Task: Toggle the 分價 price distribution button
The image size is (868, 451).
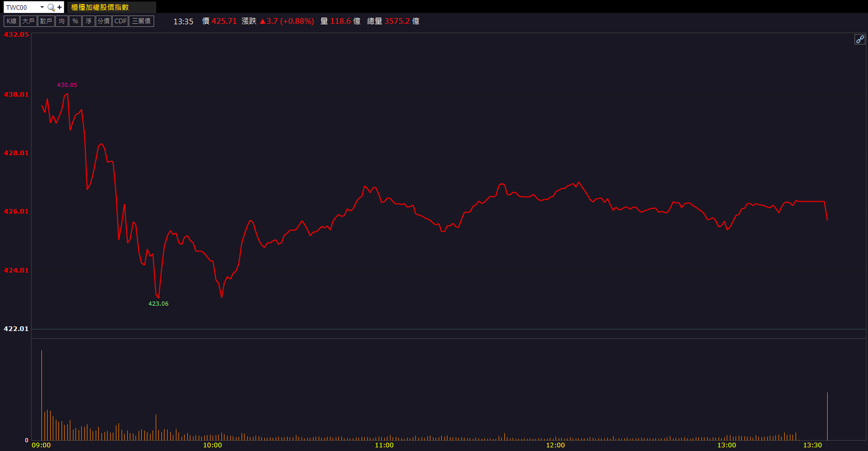Action: coord(103,21)
